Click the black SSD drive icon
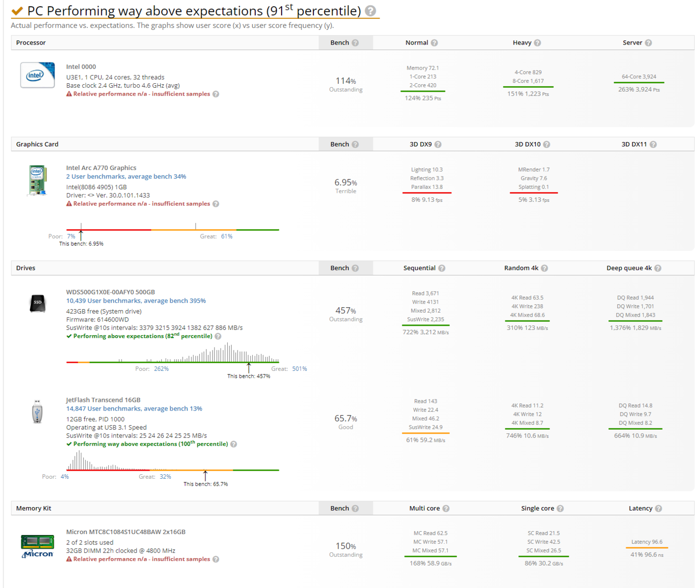Screen dimensions: 700x588 (37, 303)
